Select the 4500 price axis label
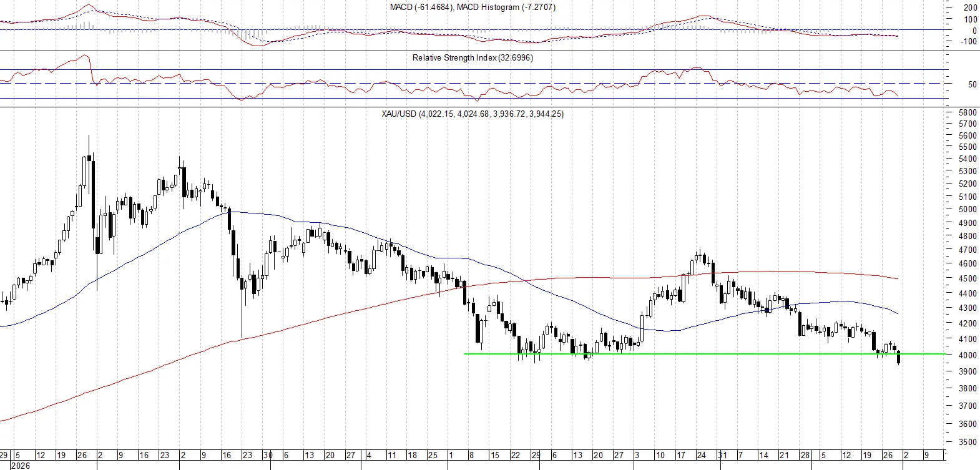Viewport: 980px width, 470px height. click(968, 279)
